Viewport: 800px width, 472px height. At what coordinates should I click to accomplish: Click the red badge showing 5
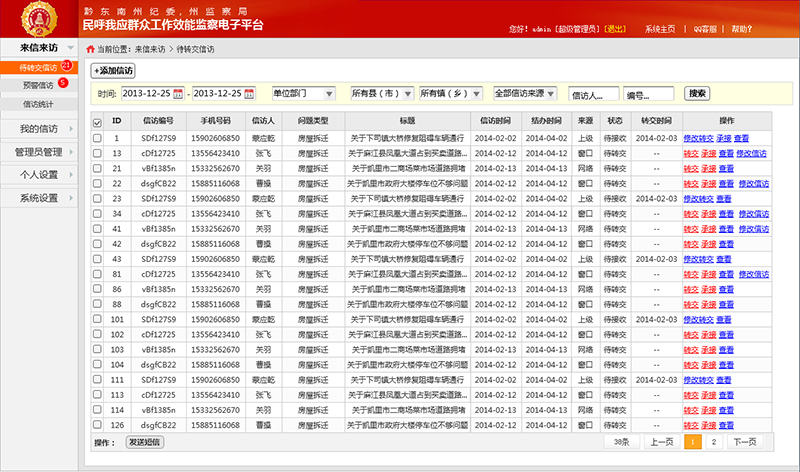[62, 84]
